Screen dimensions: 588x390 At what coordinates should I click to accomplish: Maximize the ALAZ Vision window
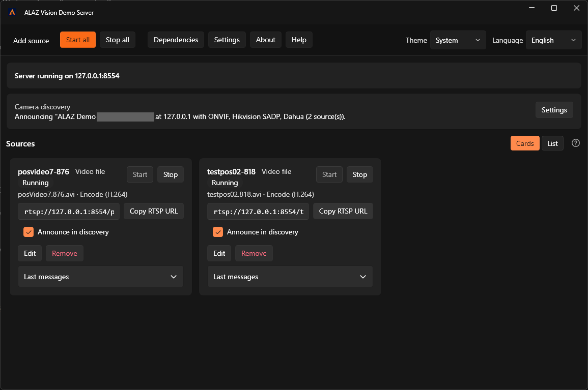[x=554, y=8]
